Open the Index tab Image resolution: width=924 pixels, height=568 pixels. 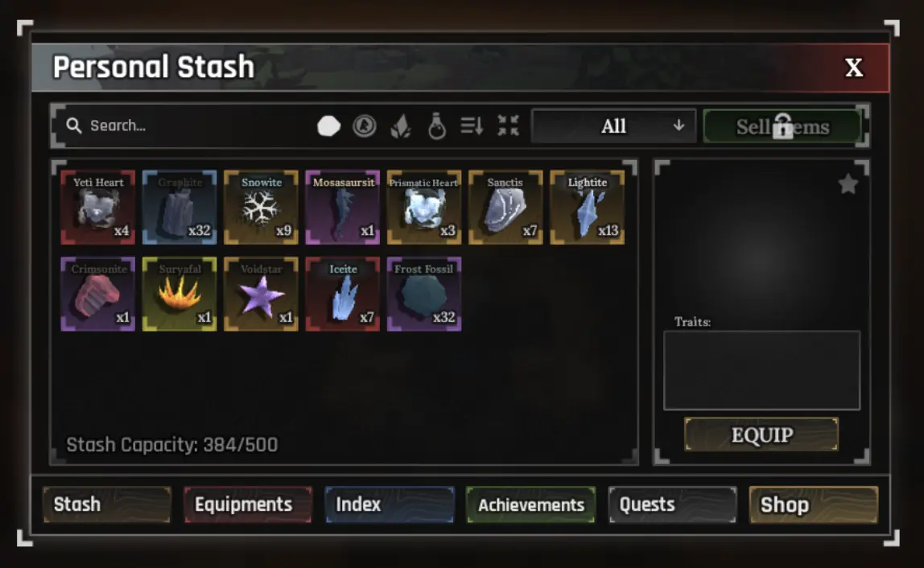pos(390,505)
